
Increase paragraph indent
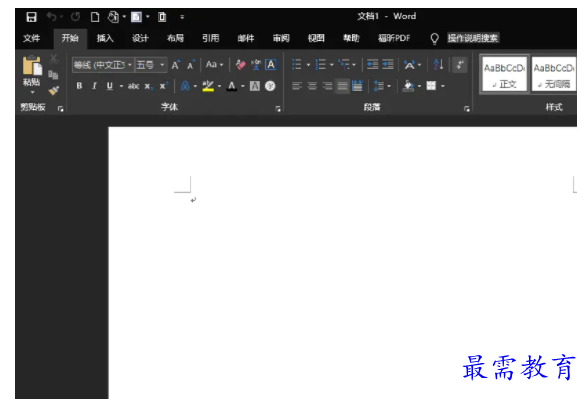[388, 64]
